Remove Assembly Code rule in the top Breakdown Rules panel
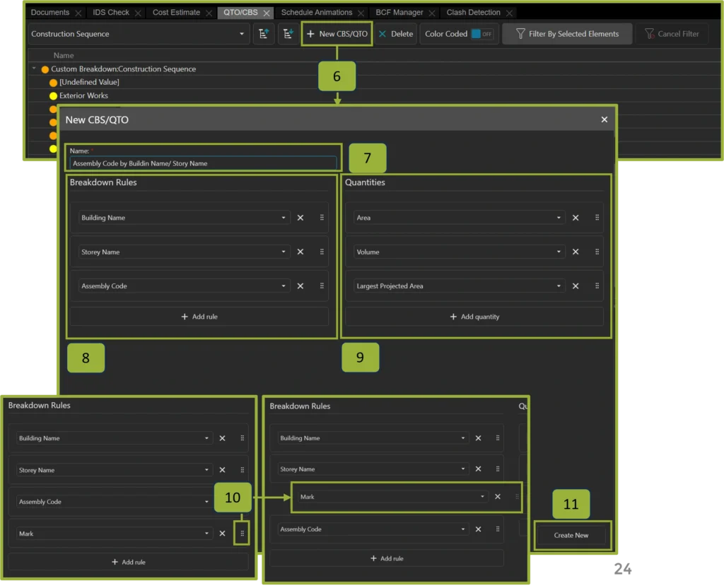The image size is (724, 588). click(x=300, y=286)
